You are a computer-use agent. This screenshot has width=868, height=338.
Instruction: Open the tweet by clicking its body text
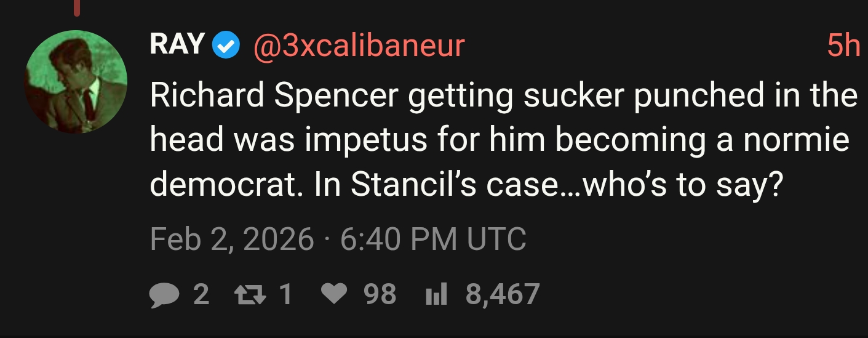click(x=503, y=140)
